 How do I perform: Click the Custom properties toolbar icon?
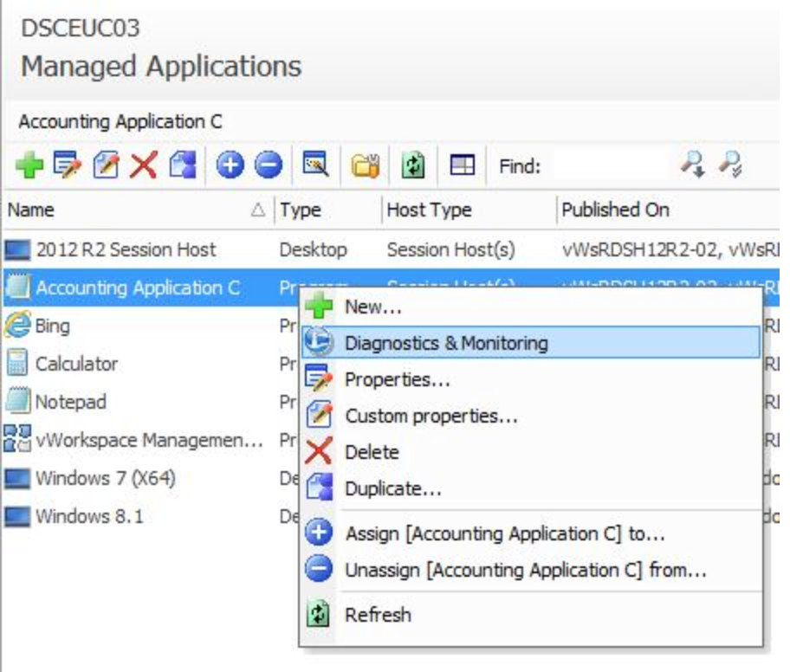point(105,165)
